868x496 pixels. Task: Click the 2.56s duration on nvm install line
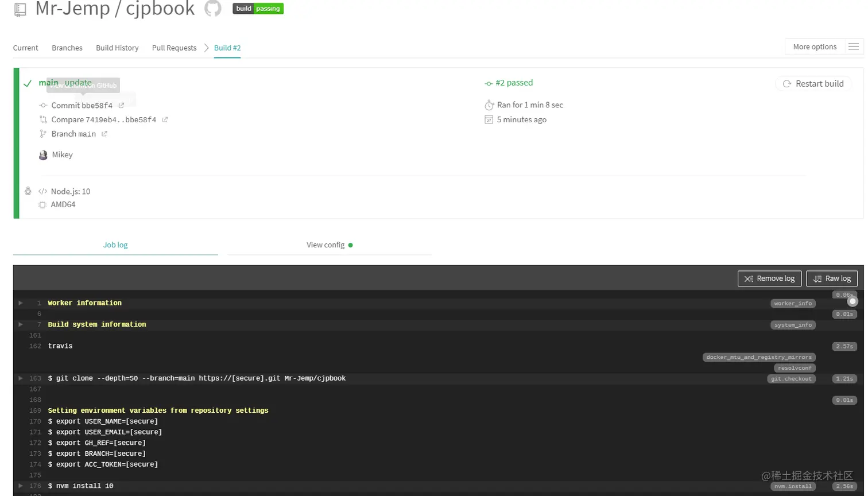[x=844, y=486]
